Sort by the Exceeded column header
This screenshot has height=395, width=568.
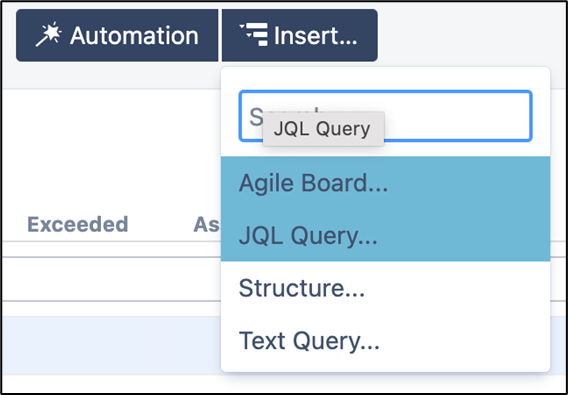[x=78, y=224]
